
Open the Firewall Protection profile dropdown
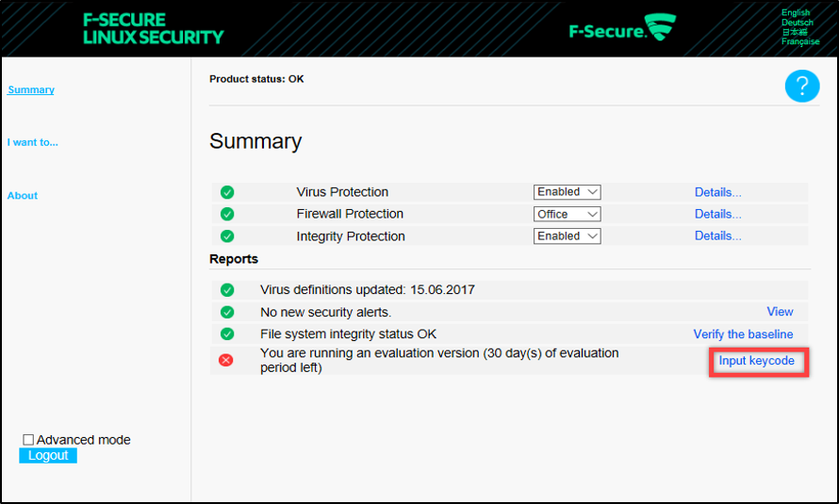[568, 214]
